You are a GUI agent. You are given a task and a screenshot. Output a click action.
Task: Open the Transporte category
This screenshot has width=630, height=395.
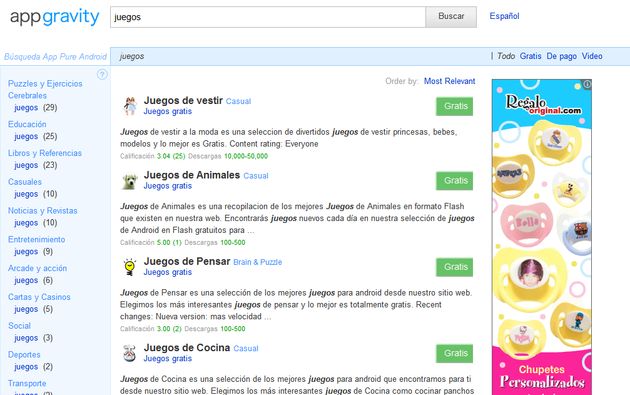tap(27, 383)
